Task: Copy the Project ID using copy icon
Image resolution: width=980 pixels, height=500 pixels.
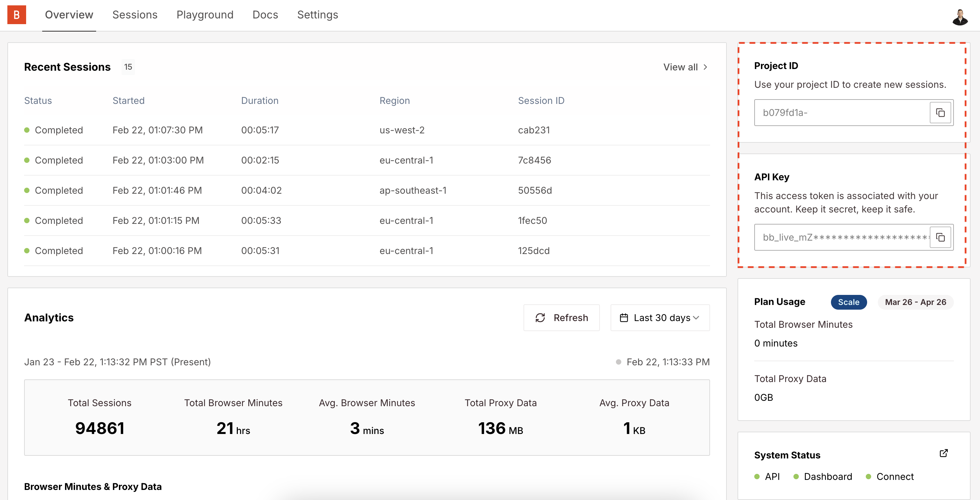Action: tap(941, 113)
